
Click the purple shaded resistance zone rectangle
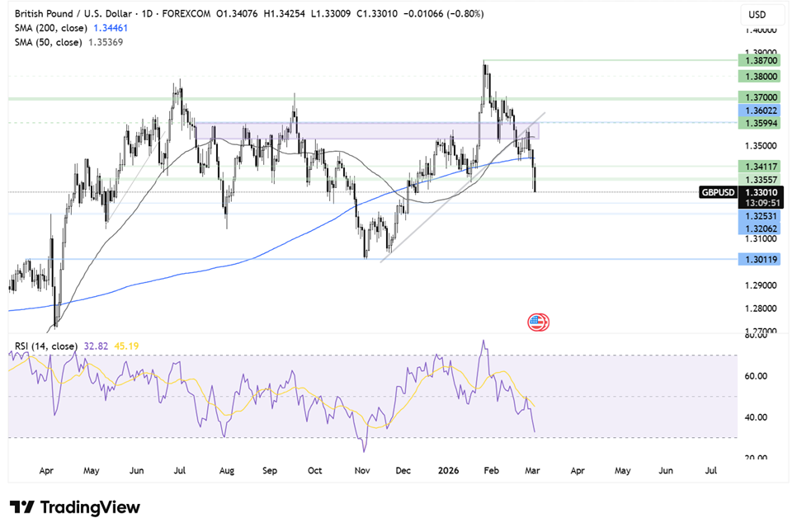coord(367,130)
